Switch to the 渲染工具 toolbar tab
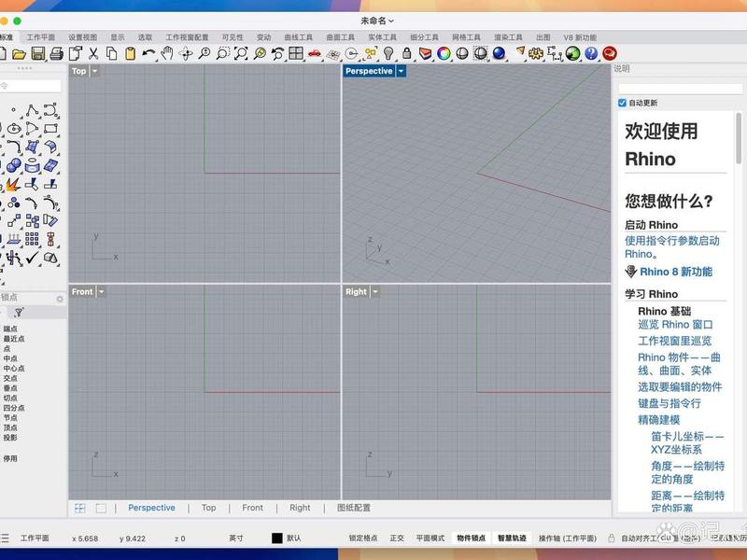The width and height of the screenshot is (747, 560). click(508, 37)
